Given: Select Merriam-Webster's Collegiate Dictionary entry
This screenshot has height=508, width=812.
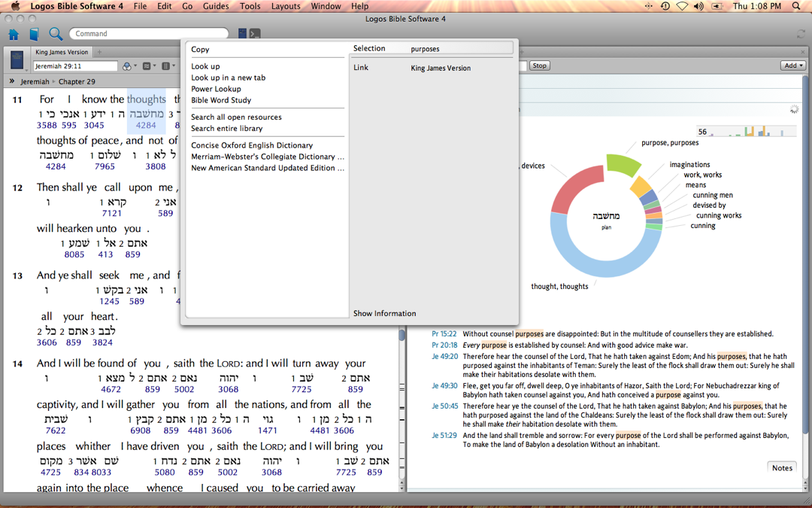Looking at the screenshot, I should pos(267,157).
